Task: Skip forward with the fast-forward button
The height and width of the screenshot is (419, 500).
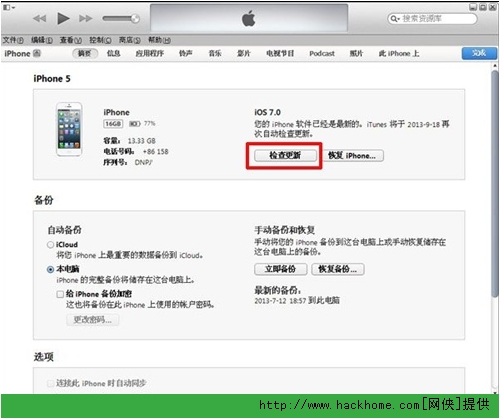Action: [x=86, y=18]
